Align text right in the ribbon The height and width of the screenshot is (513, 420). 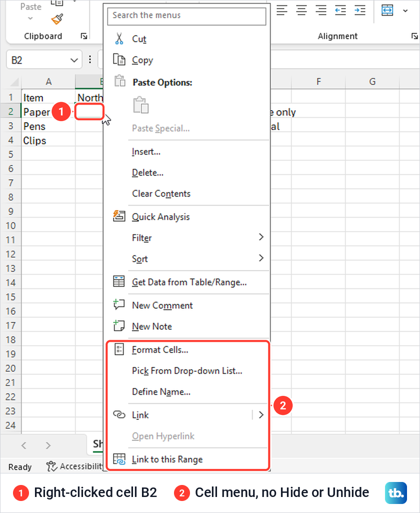(321, 11)
